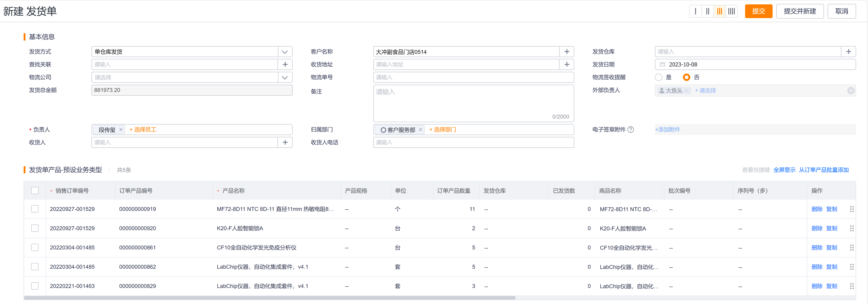This screenshot has height=304, width=868.
Task: Click 请选择 link in 外部负责人
Action: point(705,90)
